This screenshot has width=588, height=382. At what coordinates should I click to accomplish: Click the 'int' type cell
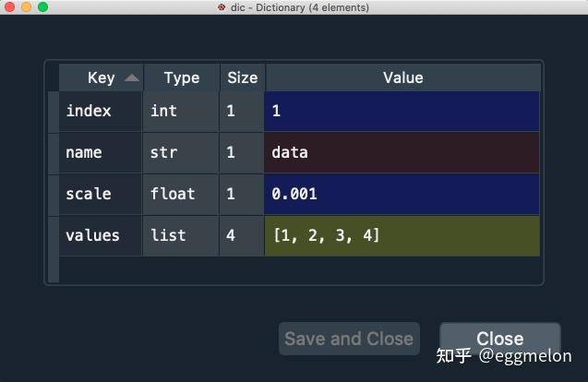181,111
